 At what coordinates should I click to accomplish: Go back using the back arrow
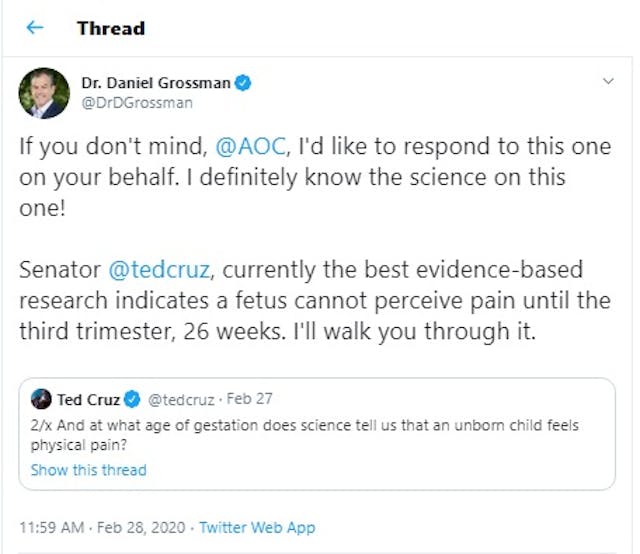(x=36, y=28)
